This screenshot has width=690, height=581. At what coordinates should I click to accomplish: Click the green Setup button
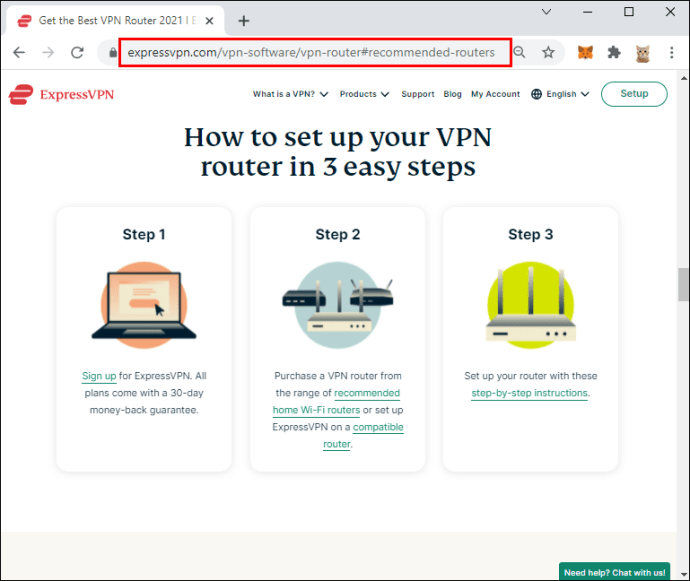pyautogui.click(x=634, y=94)
